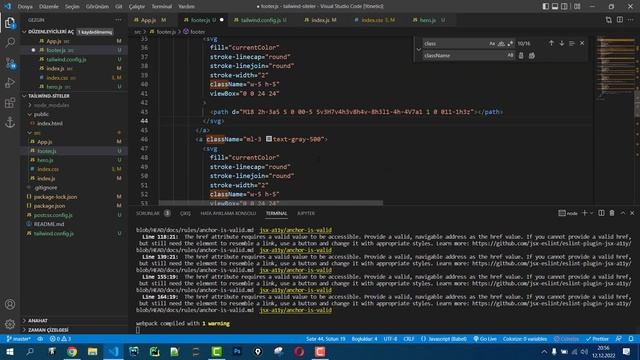Toggle Match Whole Word in find box
The height and width of the screenshot is (360, 640).
pyautogui.click(x=501, y=43)
